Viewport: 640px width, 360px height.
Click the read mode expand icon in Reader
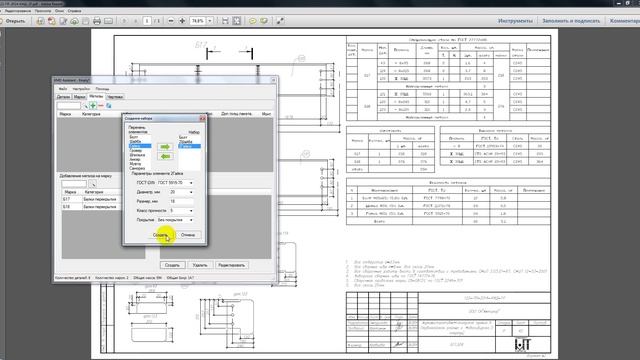click(280, 21)
